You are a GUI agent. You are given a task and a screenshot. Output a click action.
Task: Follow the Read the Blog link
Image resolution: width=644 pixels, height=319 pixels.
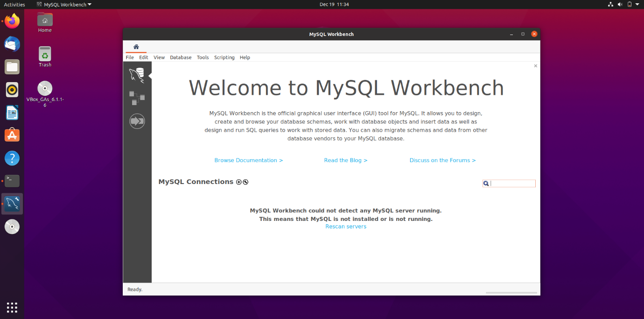(x=345, y=160)
